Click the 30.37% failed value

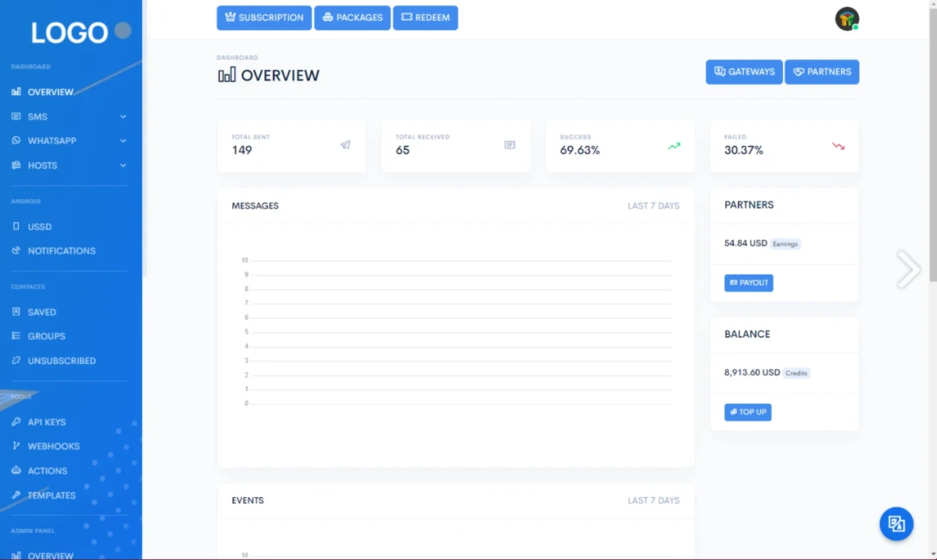tap(743, 150)
